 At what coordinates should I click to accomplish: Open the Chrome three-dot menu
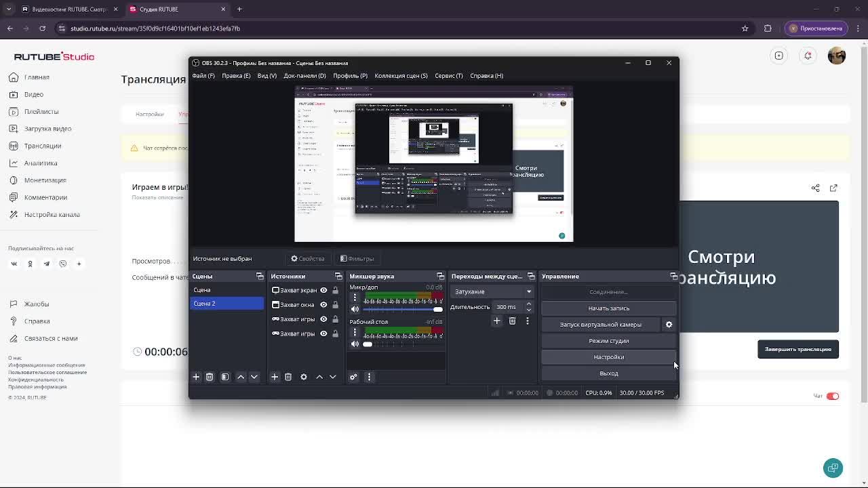click(858, 28)
